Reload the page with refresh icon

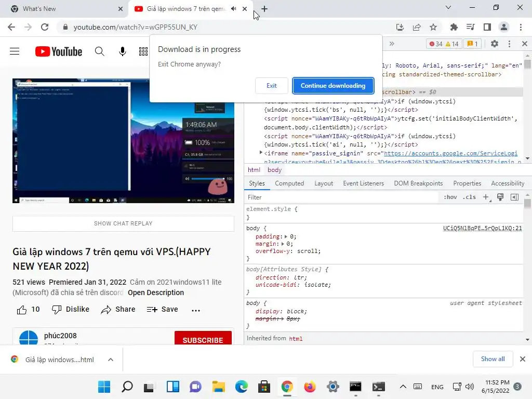(45, 27)
